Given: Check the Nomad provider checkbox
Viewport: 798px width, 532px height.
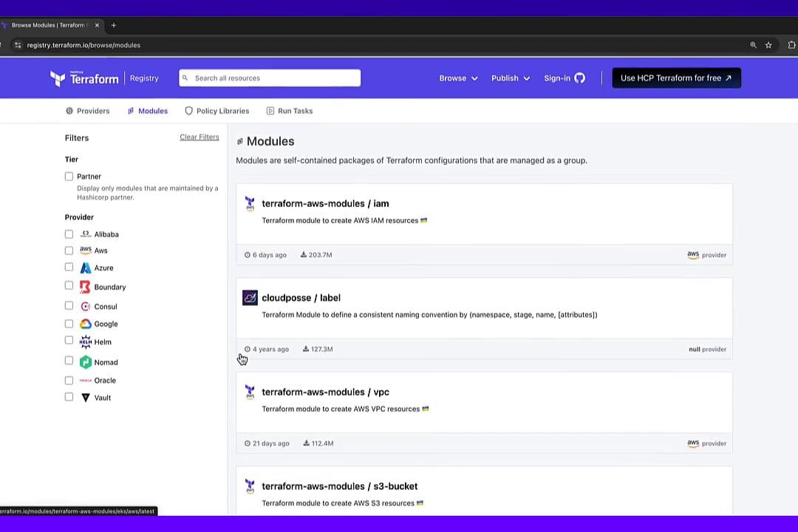Looking at the screenshot, I should pos(69,361).
